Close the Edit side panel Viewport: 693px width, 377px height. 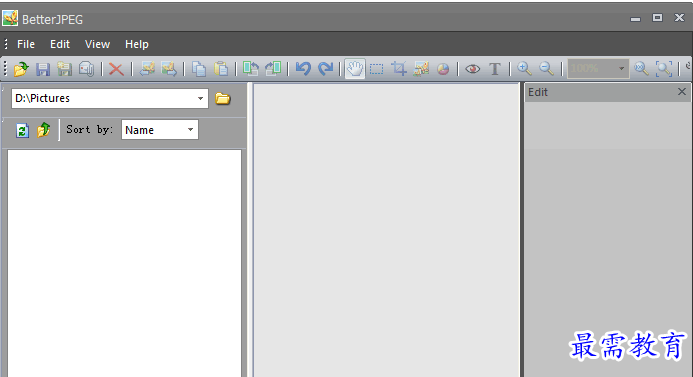682,91
